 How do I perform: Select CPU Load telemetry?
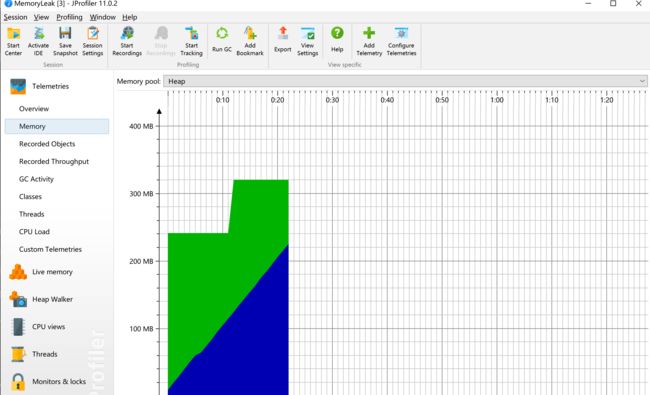[34, 232]
